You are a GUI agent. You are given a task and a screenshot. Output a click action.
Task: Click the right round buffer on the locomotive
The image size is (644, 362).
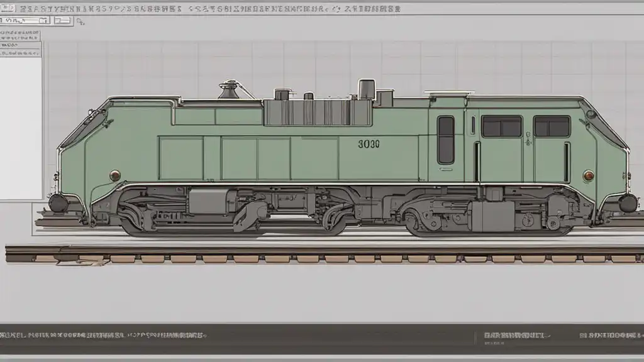click(628, 202)
